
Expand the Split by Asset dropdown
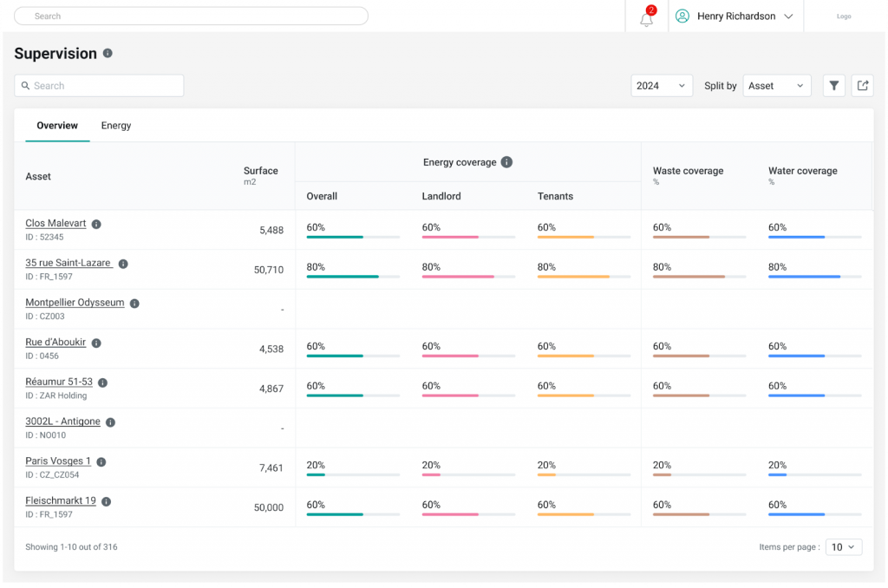pos(776,86)
